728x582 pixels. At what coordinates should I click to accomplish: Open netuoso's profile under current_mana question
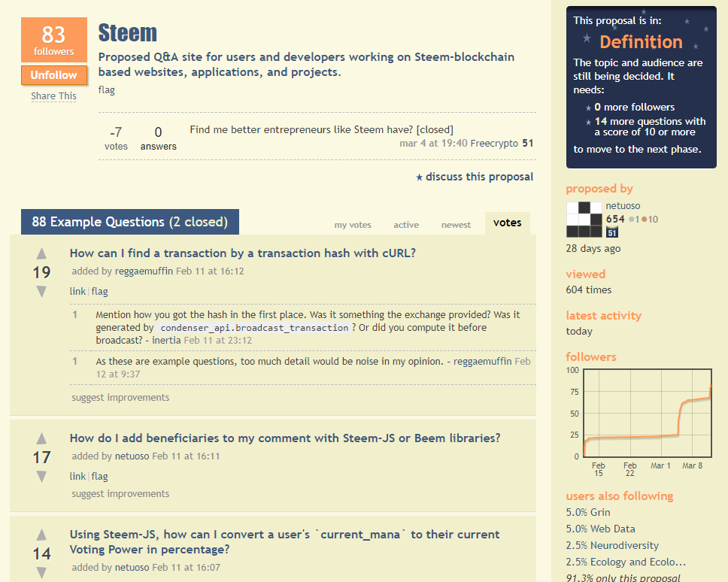(132, 567)
